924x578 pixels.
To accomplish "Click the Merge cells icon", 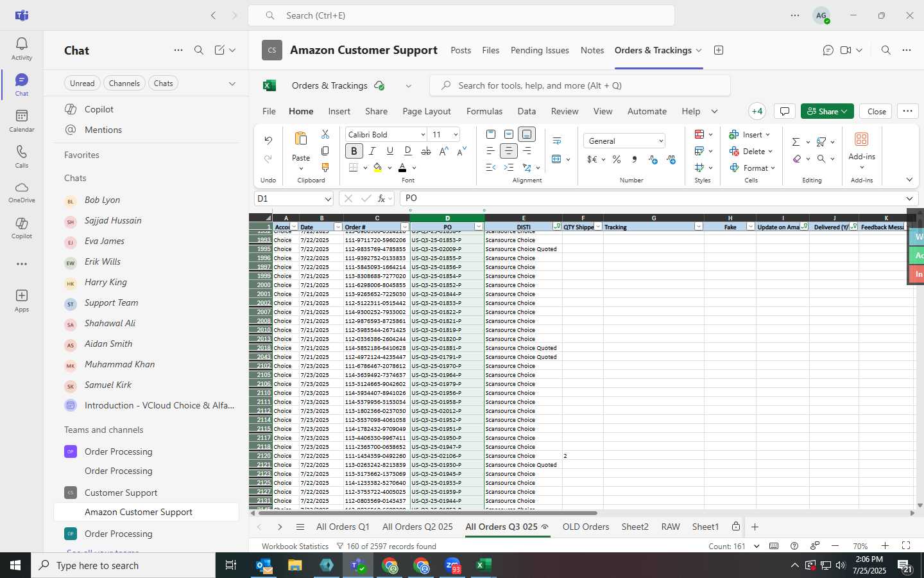I will [x=557, y=159].
